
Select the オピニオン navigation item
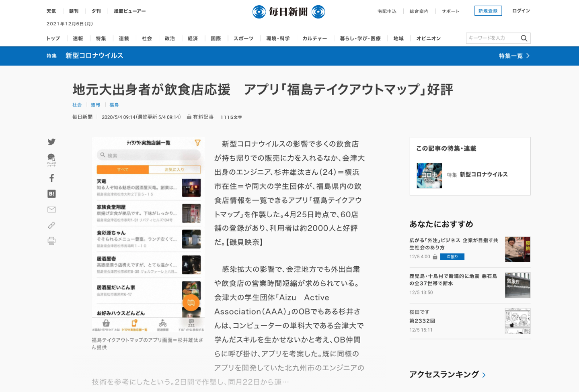pyautogui.click(x=429, y=39)
